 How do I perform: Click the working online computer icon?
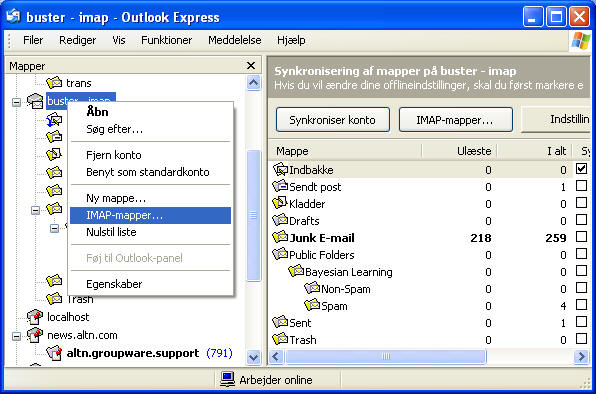[227, 379]
